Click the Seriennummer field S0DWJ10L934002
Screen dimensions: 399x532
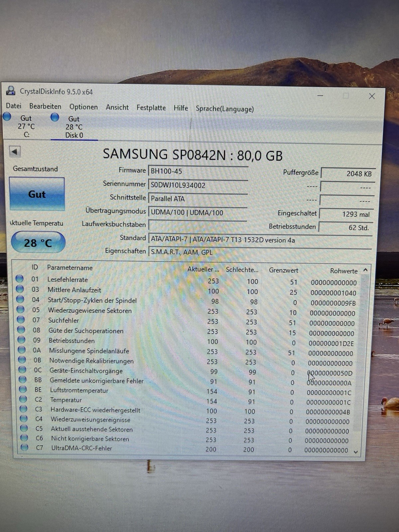point(198,185)
